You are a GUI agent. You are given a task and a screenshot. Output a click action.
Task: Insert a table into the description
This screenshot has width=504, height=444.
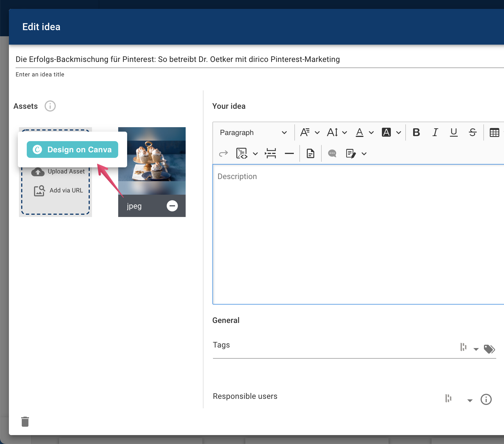494,132
